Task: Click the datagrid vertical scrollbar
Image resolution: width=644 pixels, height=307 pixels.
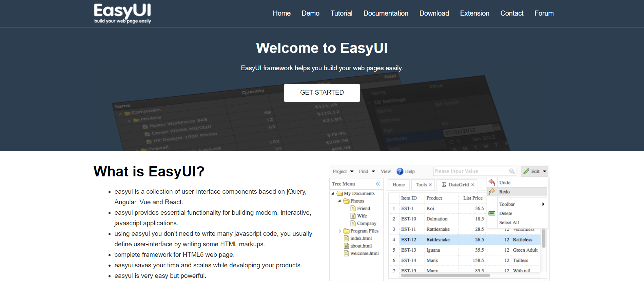Action: click(544, 238)
